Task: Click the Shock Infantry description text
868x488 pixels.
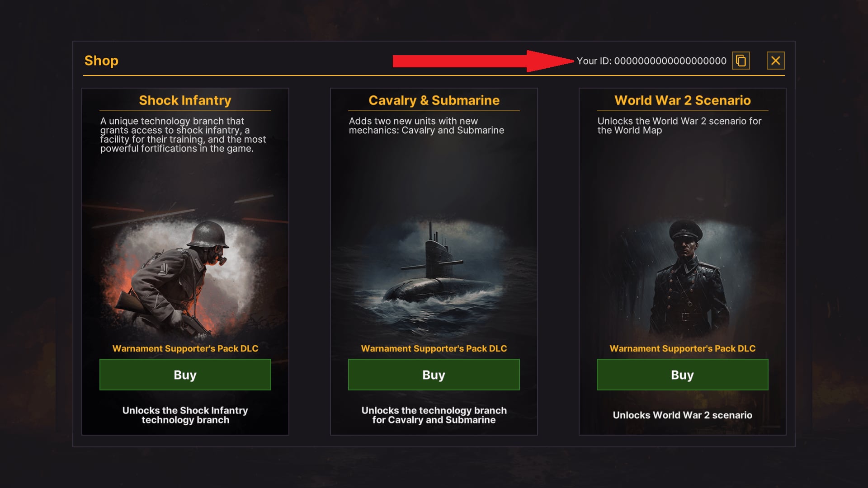Action: pyautogui.click(x=183, y=135)
